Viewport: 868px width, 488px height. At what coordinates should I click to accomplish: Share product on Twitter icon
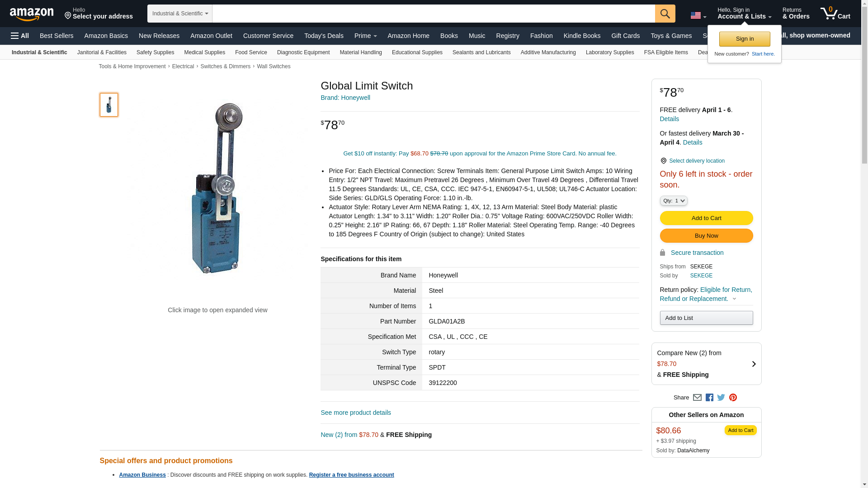(x=721, y=398)
